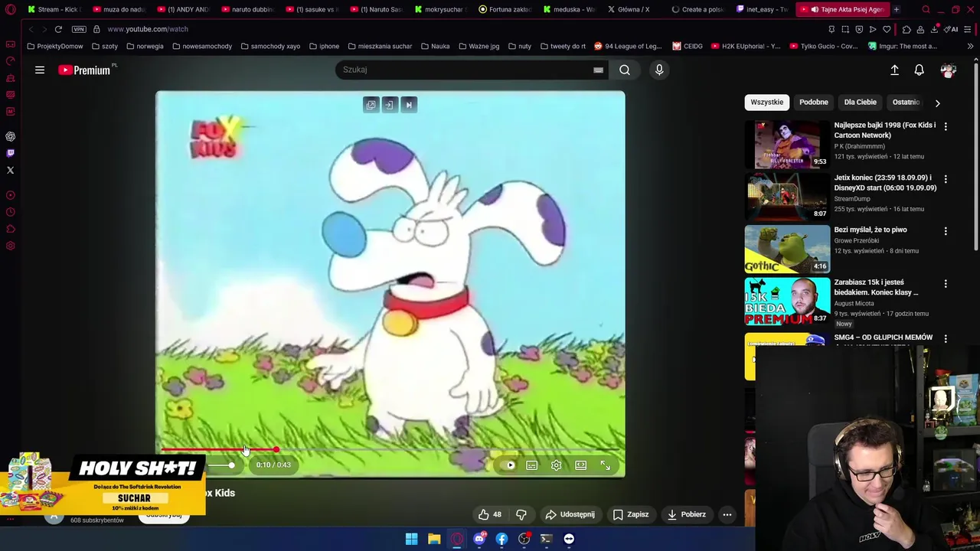Screen dimensions: 980x551
Task: Open options for Najlepsze bajki 1998 video
Action: tap(946, 126)
